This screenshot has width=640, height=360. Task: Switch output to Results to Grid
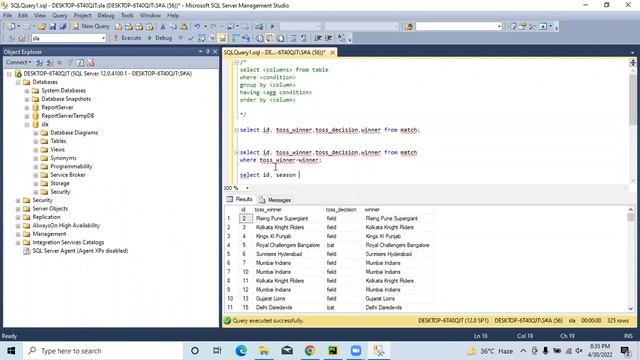(270, 38)
